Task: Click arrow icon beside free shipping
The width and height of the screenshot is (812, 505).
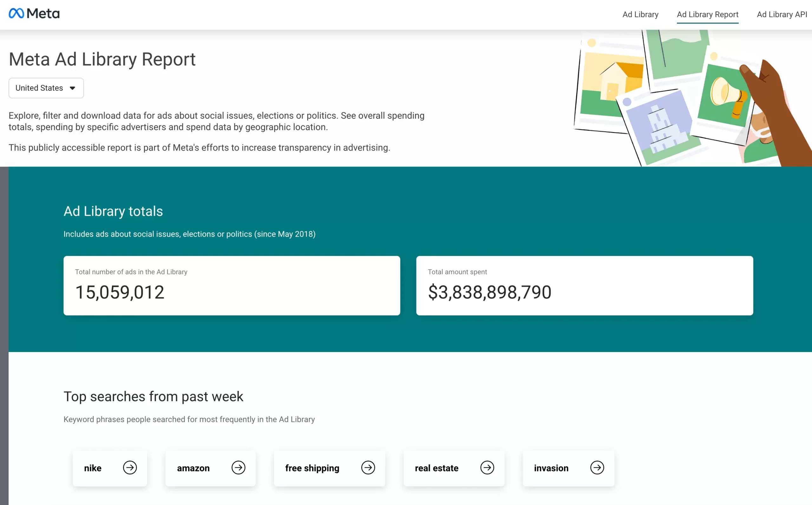Action: click(x=368, y=468)
